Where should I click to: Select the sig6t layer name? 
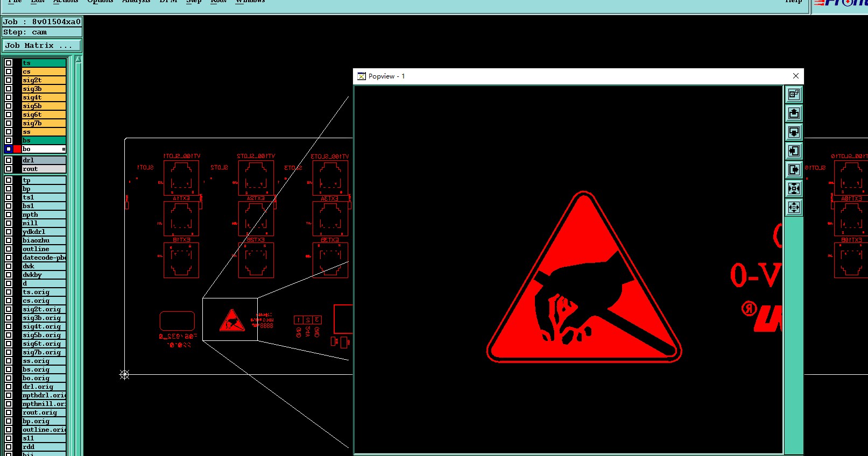(x=44, y=115)
